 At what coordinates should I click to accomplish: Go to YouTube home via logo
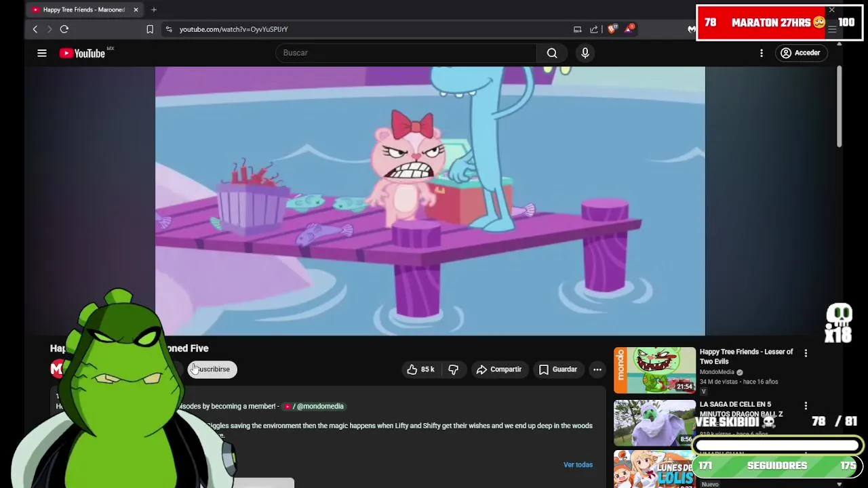82,53
